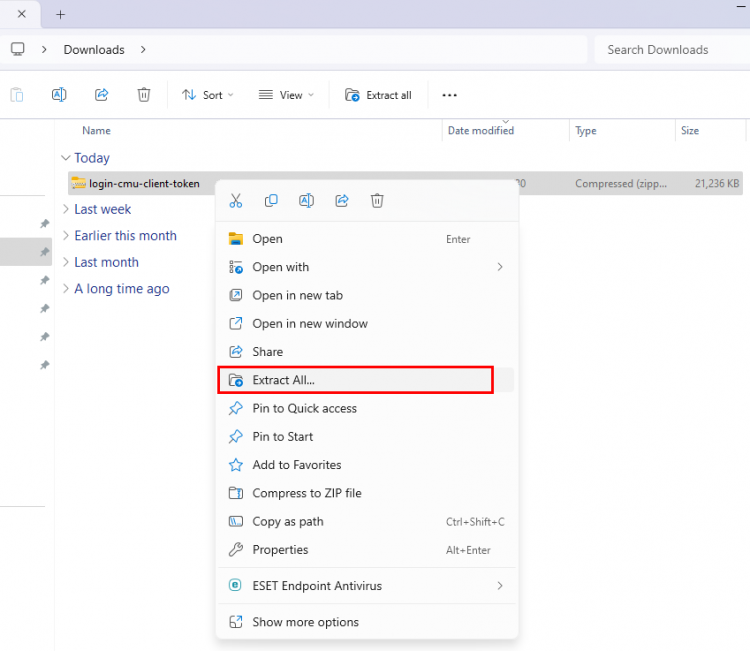The width and height of the screenshot is (750, 651).
Task: Expand the A long time ago group
Action: (121, 289)
